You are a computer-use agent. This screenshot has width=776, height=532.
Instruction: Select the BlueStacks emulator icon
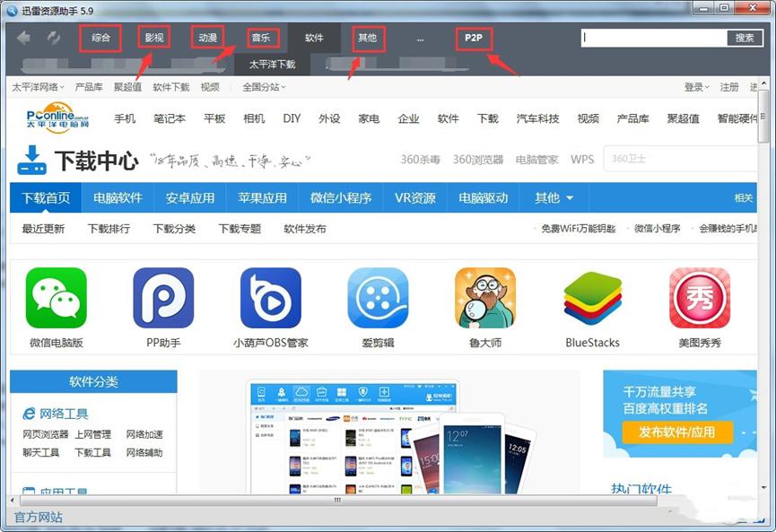[x=591, y=301]
